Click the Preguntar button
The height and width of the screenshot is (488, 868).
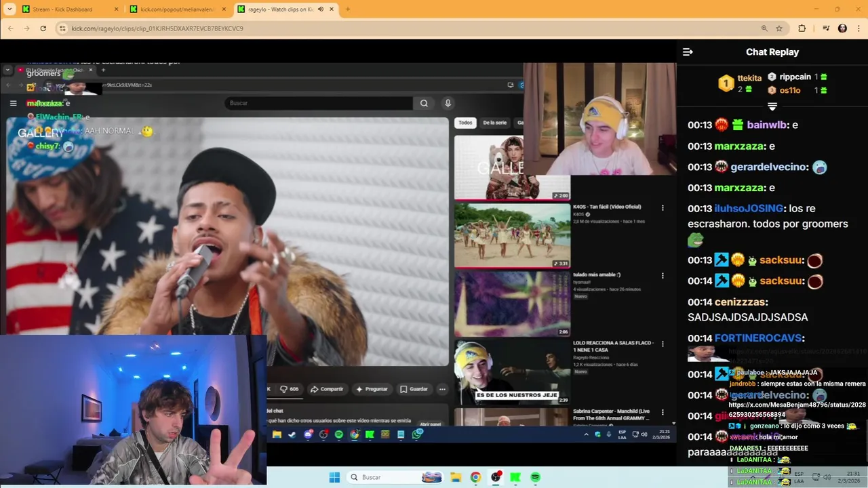[x=372, y=389]
